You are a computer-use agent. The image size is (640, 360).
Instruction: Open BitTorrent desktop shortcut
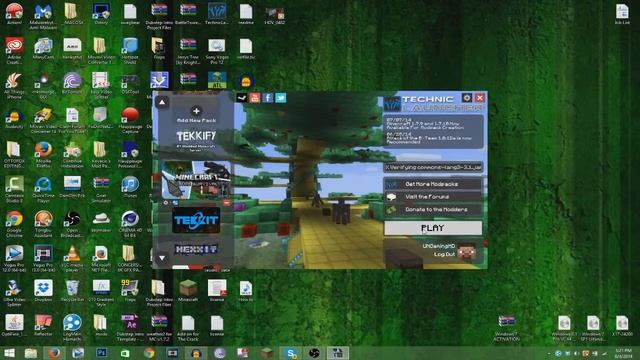pos(72,82)
